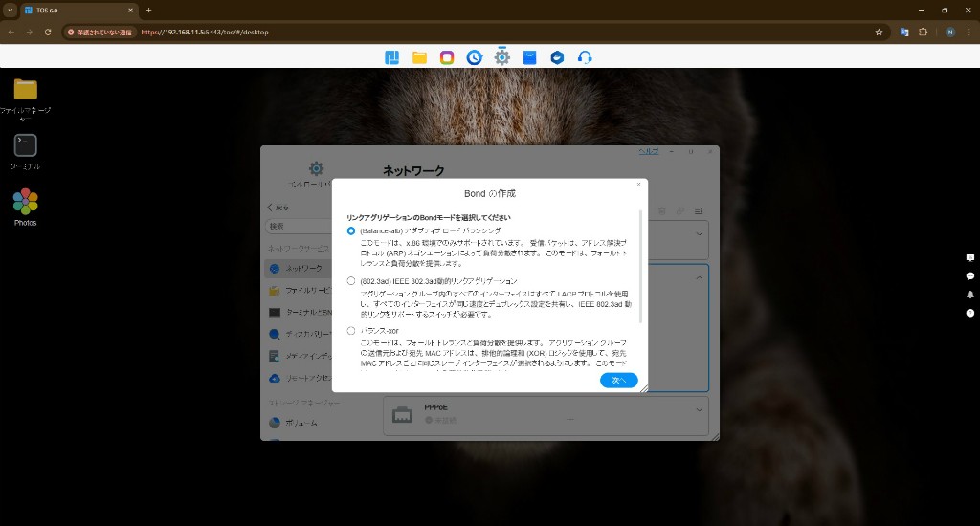Click the list settings icon in network toolbar
Viewport: 980px width, 526px height.
click(x=699, y=211)
